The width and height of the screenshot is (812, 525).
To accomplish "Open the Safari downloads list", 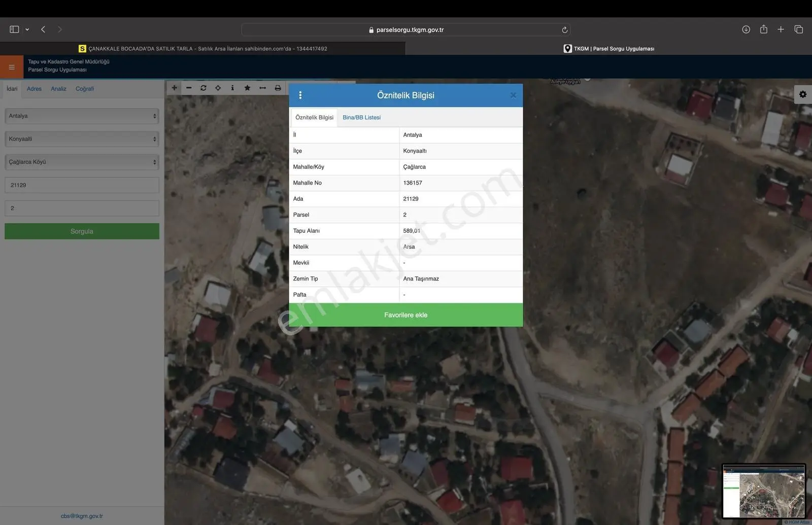I will click(x=746, y=29).
